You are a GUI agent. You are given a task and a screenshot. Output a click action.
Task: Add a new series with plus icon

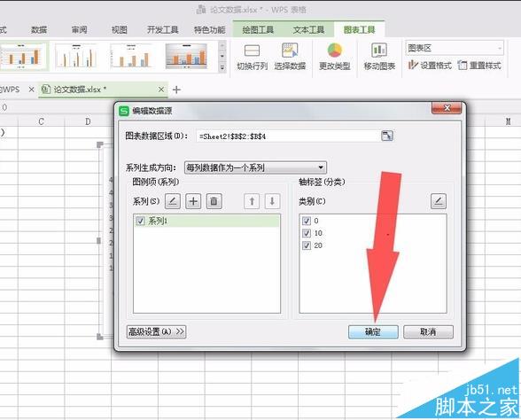click(193, 201)
